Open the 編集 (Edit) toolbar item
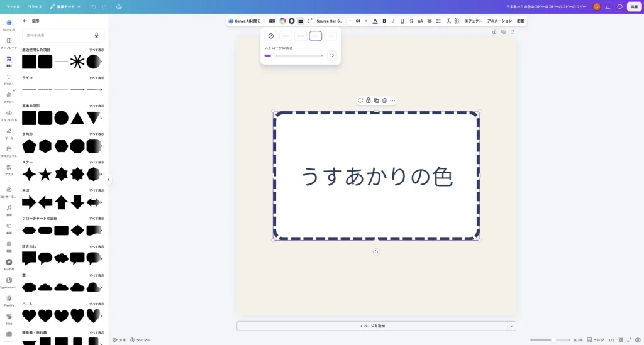 point(272,21)
